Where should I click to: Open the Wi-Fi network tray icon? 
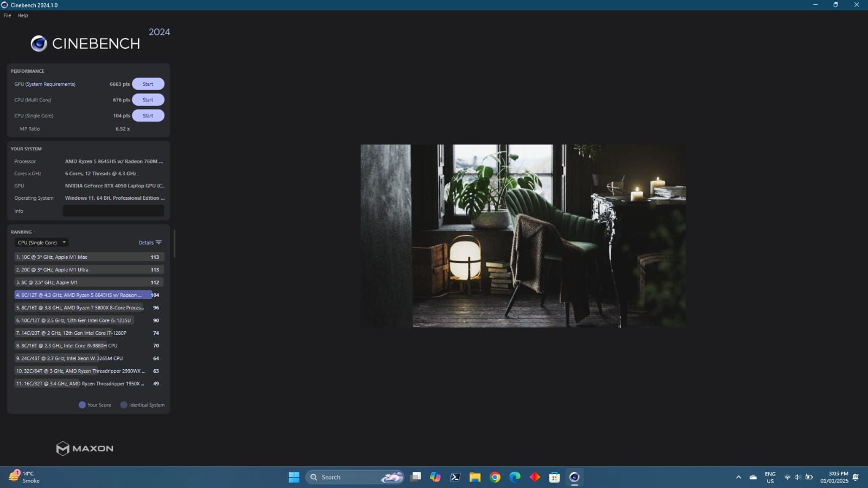[787, 477]
